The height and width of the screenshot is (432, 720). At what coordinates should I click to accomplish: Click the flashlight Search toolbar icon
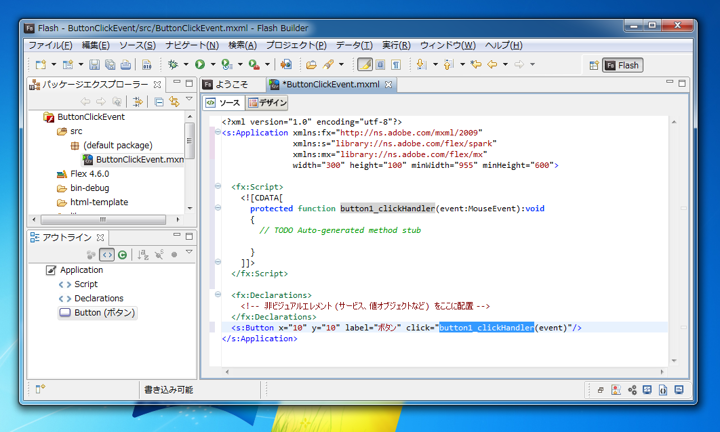pos(328,65)
